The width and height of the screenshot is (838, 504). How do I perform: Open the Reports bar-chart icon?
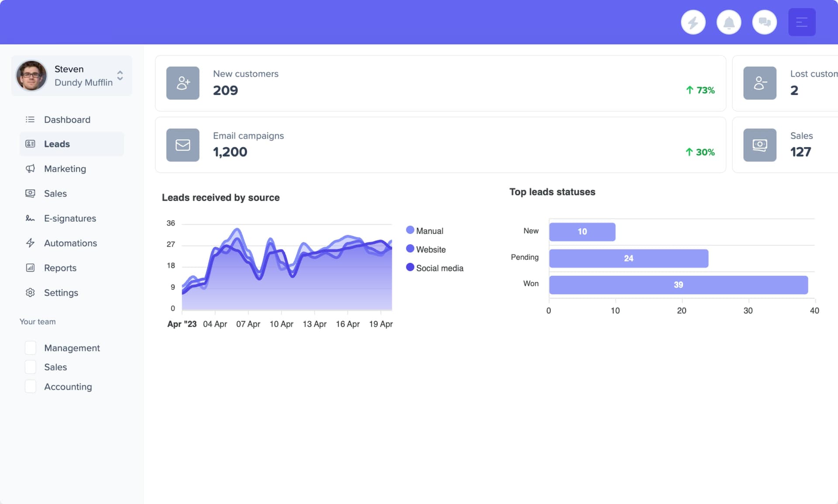click(30, 268)
